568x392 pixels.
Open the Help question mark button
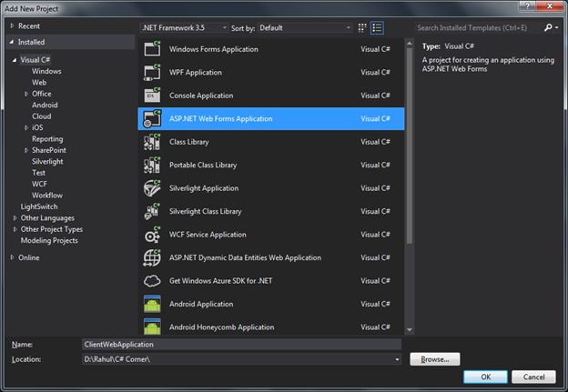pyautogui.click(x=527, y=5)
